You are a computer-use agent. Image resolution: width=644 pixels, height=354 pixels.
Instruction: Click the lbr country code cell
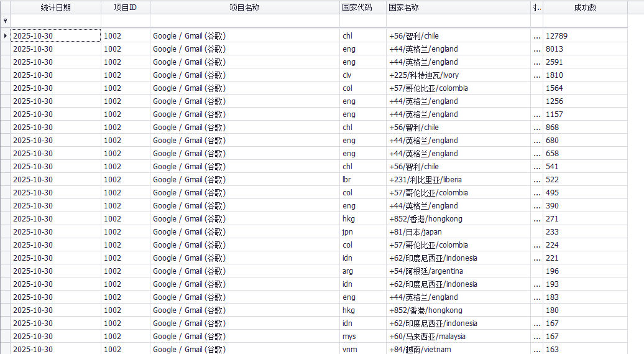363,180
